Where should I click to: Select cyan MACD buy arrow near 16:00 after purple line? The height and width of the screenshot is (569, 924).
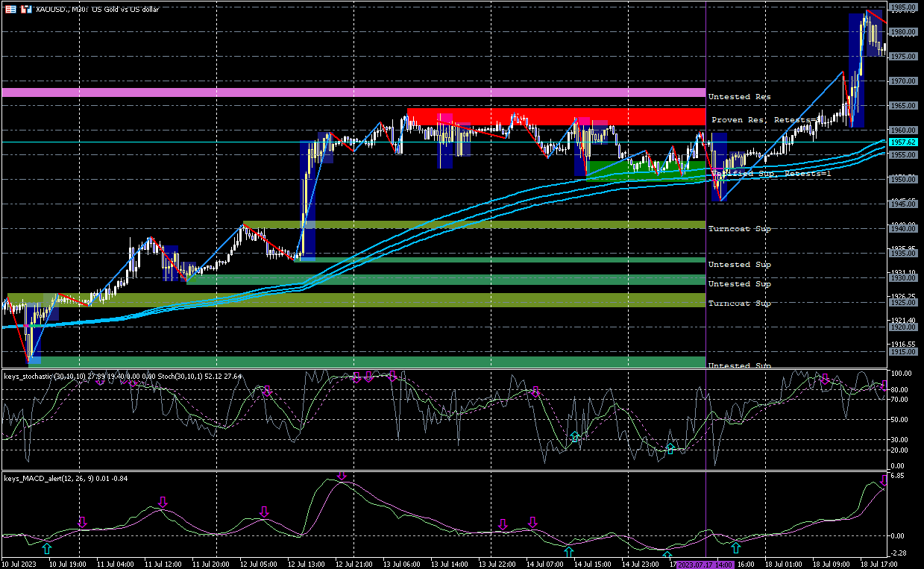click(x=736, y=548)
